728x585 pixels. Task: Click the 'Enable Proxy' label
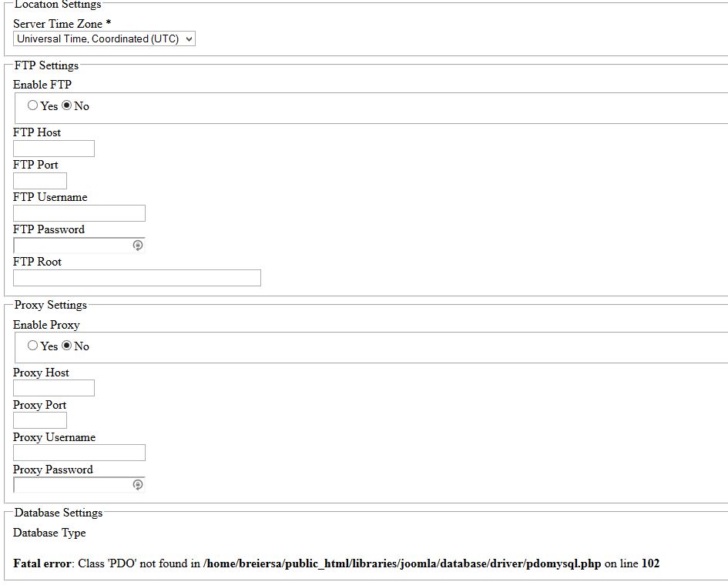click(x=46, y=325)
